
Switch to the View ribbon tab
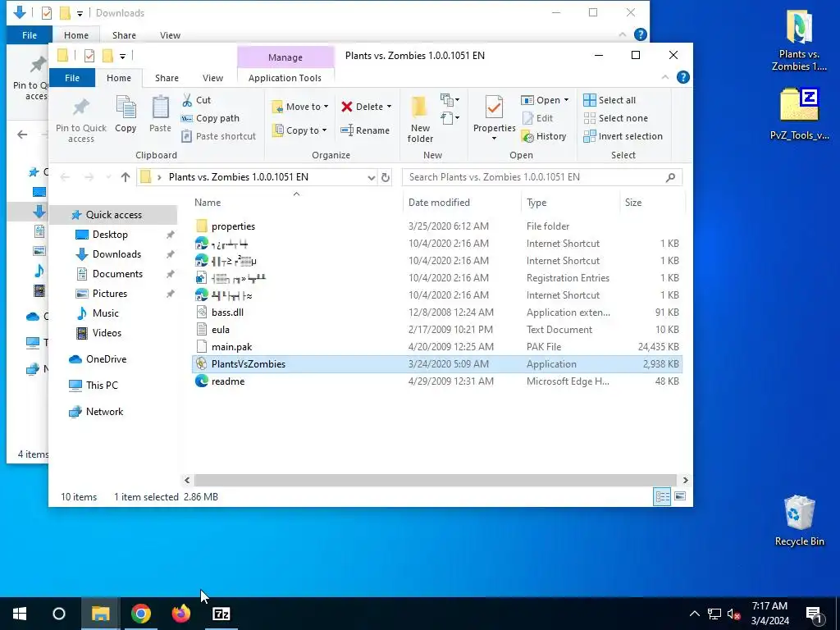pos(212,78)
